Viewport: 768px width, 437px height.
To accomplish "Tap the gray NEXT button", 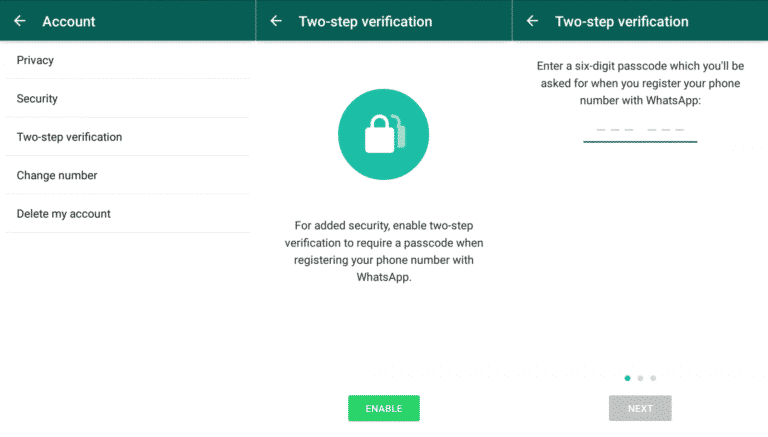I will [x=640, y=408].
